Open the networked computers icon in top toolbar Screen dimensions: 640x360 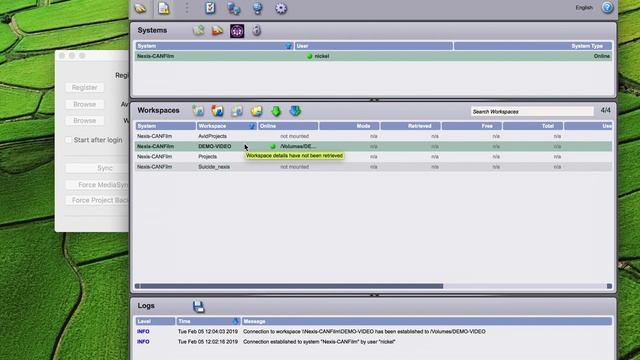pyautogui.click(x=234, y=8)
